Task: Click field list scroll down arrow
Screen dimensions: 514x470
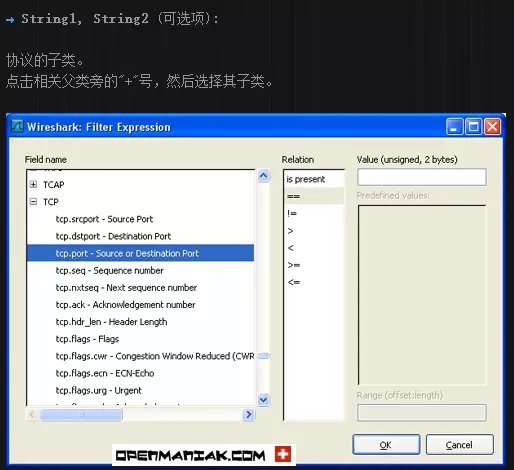Action: pyautogui.click(x=263, y=399)
